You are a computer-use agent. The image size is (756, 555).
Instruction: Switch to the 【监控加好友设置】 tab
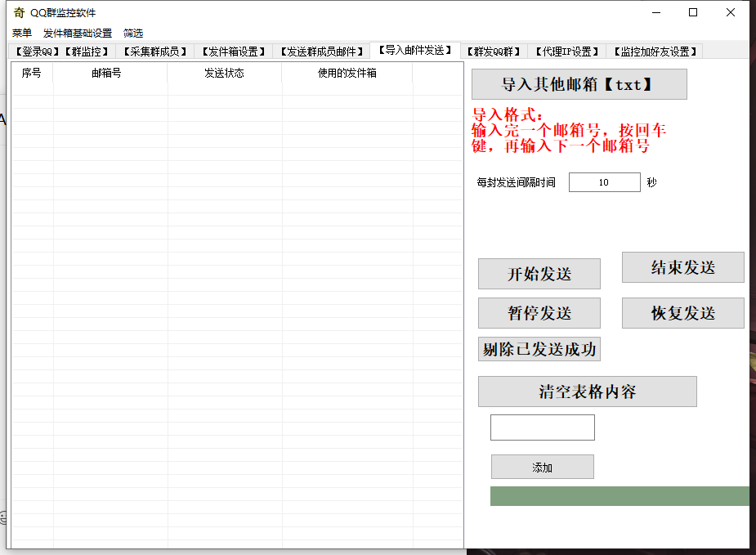[655, 51]
